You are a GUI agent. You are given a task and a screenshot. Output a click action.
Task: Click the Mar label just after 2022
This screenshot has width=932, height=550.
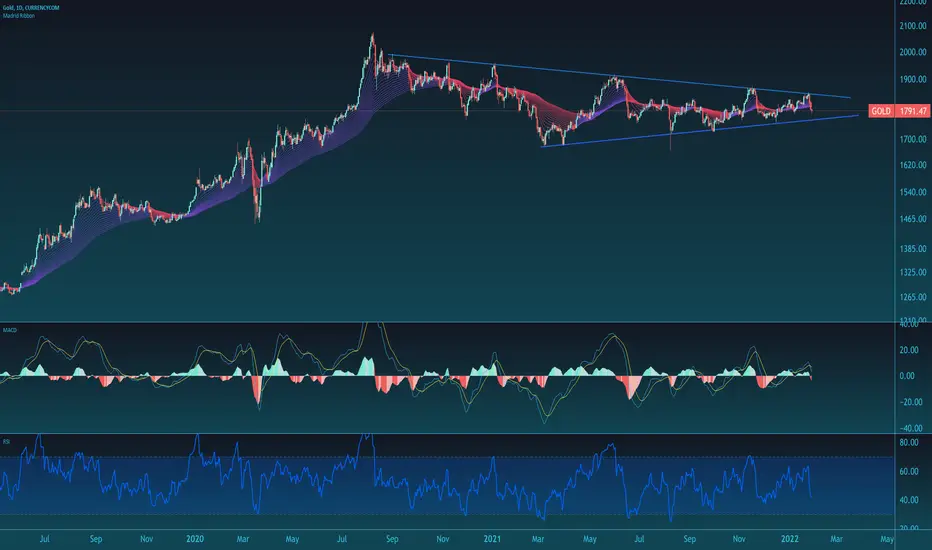coord(836,539)
